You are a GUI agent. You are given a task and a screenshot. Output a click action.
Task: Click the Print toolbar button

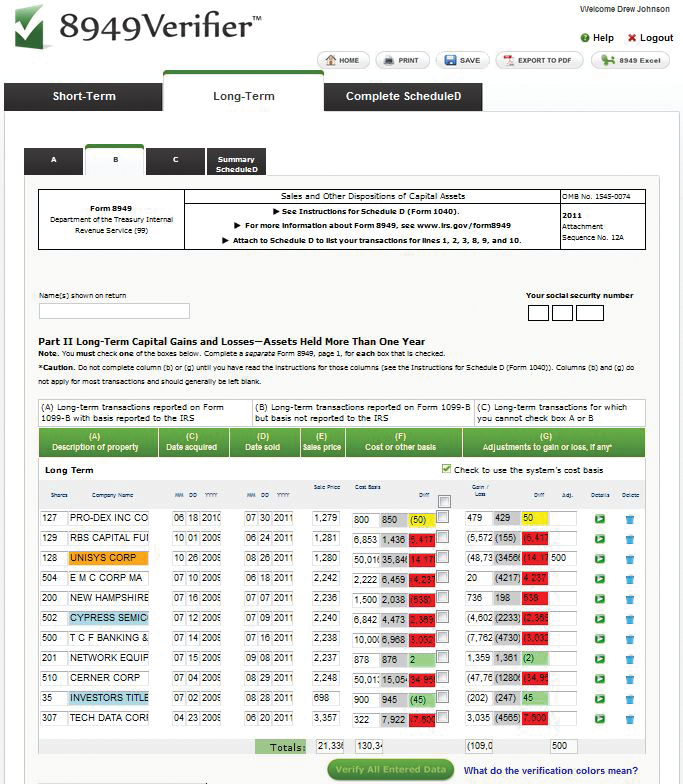(403, 60)
